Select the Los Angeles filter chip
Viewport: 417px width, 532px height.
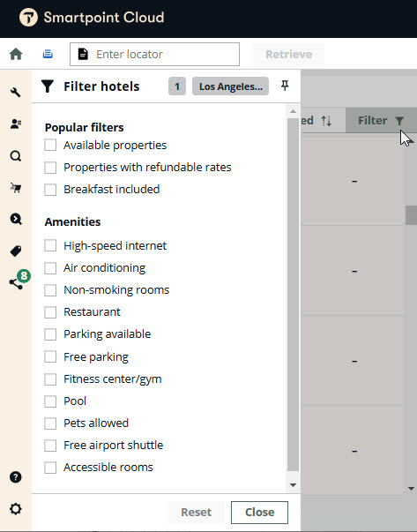point(230,86)
